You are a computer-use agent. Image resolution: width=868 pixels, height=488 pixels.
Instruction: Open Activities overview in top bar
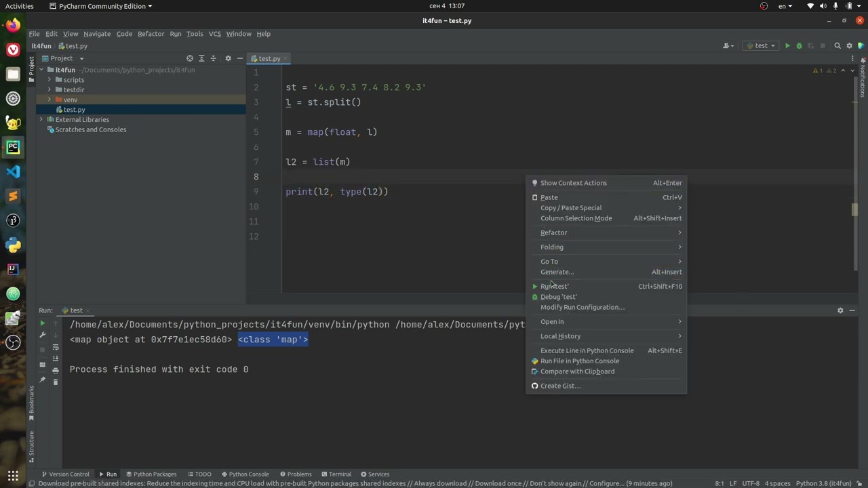[19, 6]
